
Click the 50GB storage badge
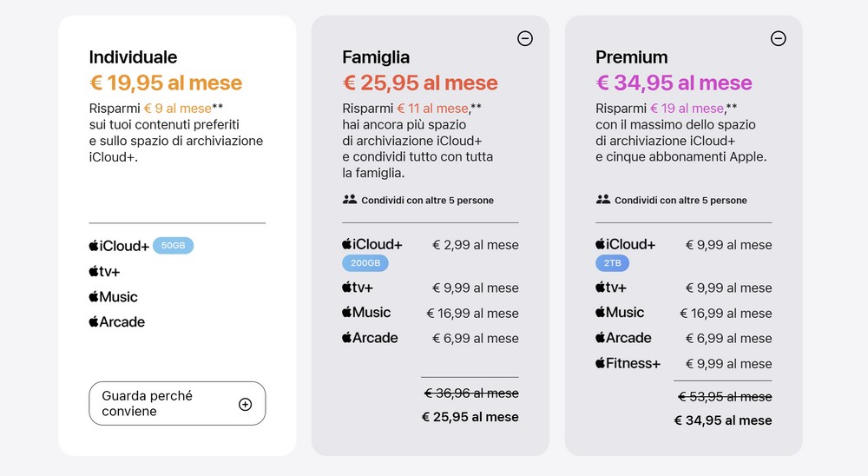[173, 246]
